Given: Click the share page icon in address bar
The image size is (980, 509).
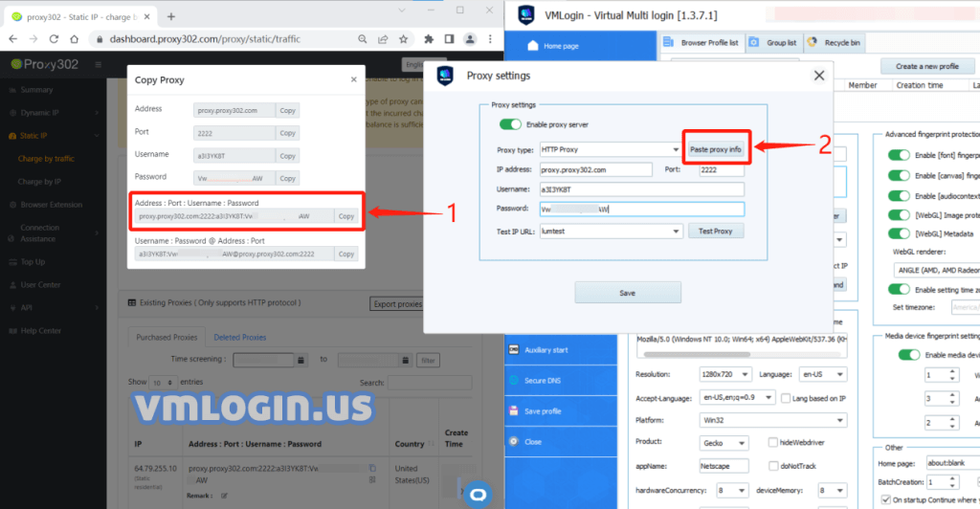Looking at the screenshot, I should click(383, 38).
